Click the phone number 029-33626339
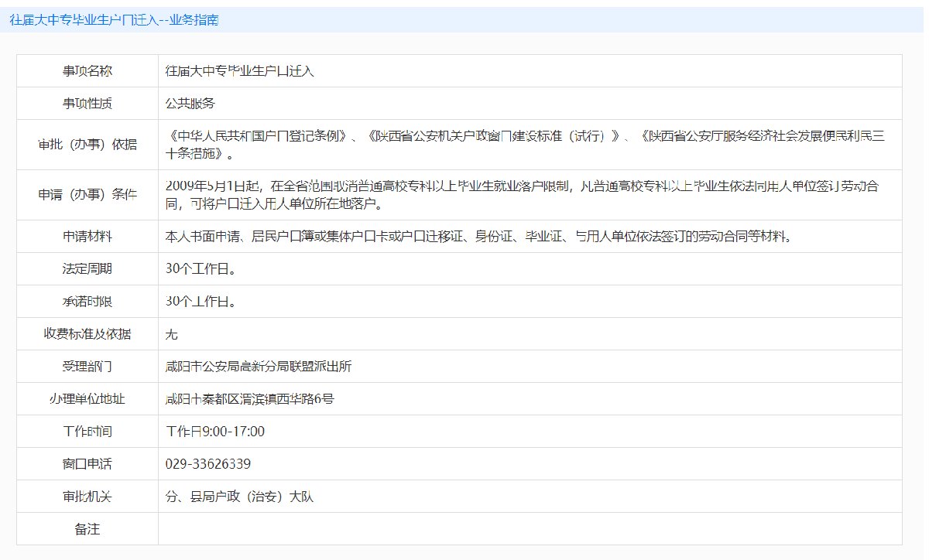This screenshot has height=560, width=929. pos(207,464)
